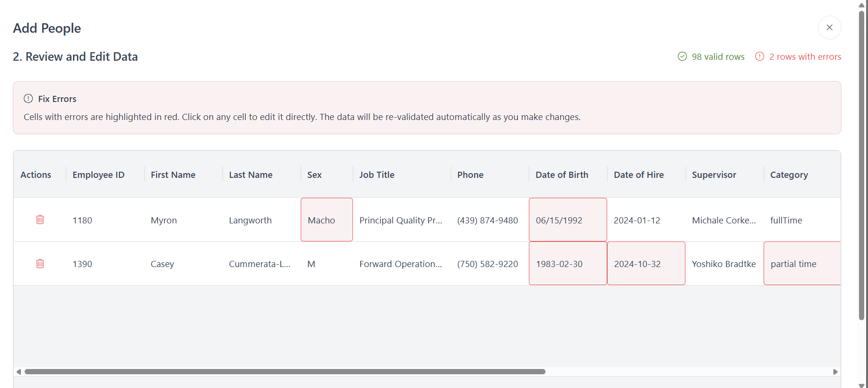
Task: Edit date of birth cell 06/15/1992
Action: coord(567,220)
